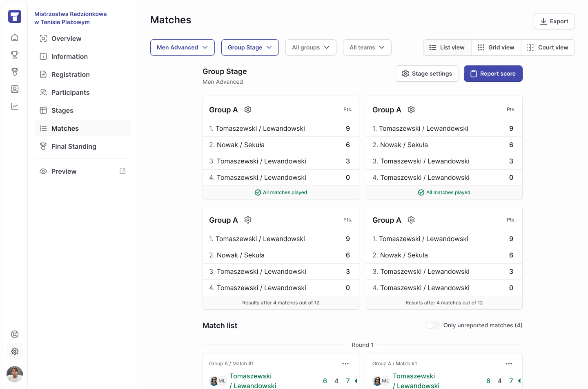Open the All groups dropdown

[x=311, y=47]
